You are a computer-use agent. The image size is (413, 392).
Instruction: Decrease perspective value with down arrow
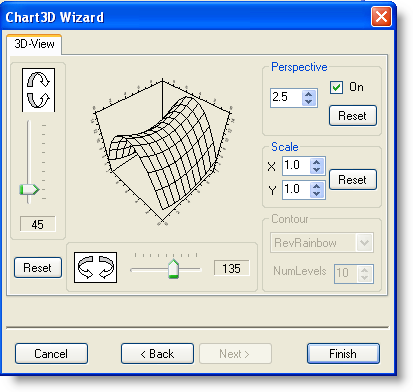pos(309,101)
